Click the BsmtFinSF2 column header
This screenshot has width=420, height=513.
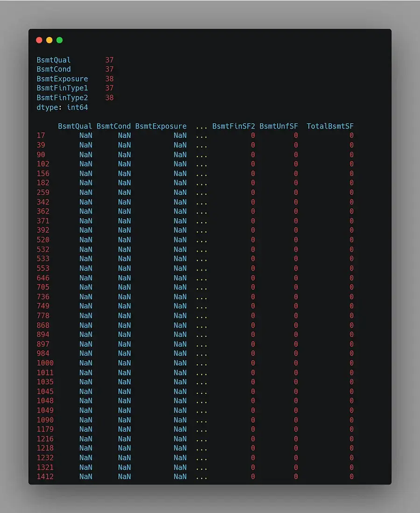pos(234,126)
